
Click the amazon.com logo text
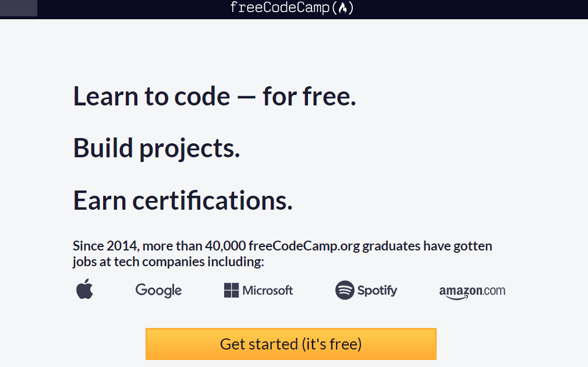pos(472,290)
